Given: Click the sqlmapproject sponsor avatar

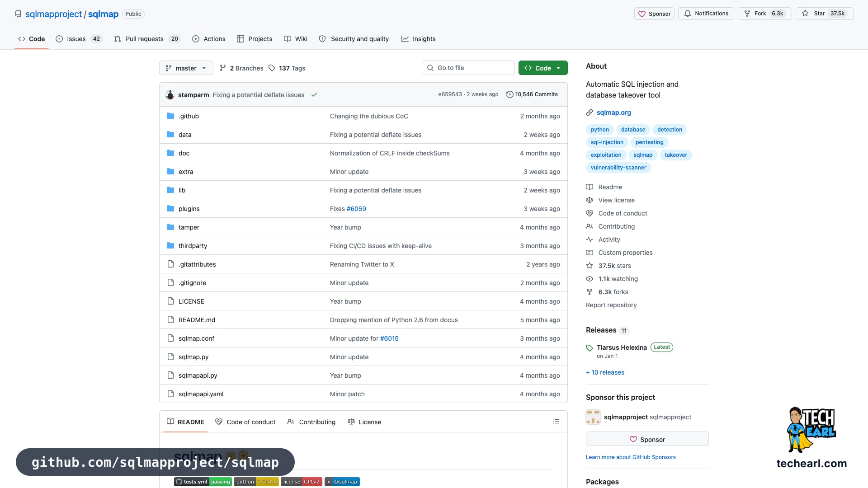Looking at the screenshot, I should (x=593, y=417).
